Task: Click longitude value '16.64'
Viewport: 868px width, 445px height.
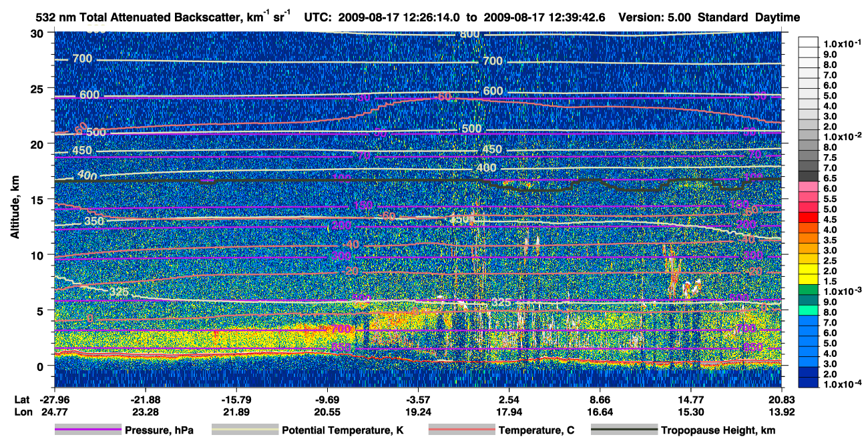Action: [x=600, y=412]
